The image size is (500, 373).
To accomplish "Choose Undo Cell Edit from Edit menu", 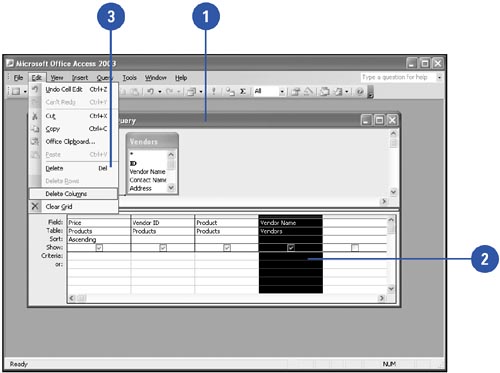I will click(73, 89).
